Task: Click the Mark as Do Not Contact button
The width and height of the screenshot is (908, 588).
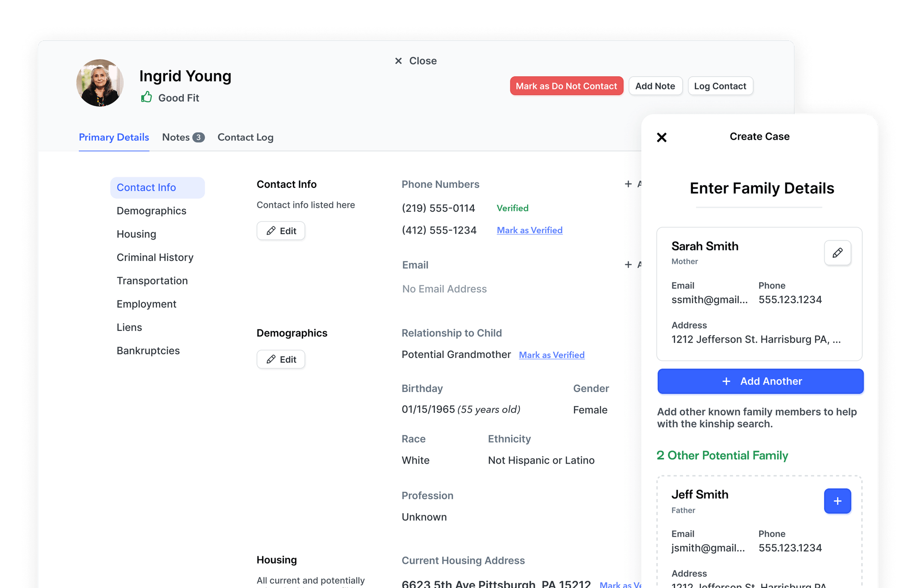Action: point(566,86)
